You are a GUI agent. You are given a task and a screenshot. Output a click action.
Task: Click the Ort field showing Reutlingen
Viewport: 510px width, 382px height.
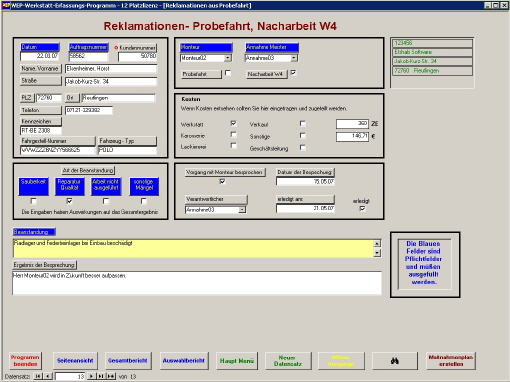(118, 98)
